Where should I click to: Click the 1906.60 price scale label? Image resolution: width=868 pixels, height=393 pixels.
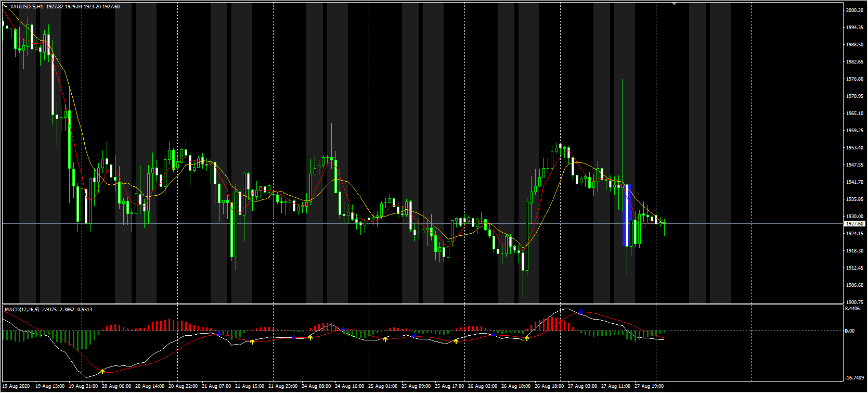coord(854,285)
